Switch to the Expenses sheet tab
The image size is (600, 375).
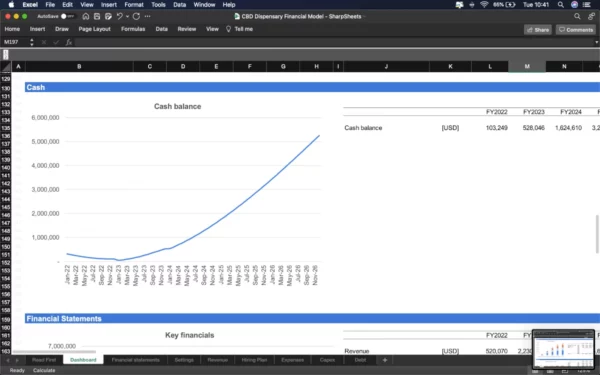292,360
